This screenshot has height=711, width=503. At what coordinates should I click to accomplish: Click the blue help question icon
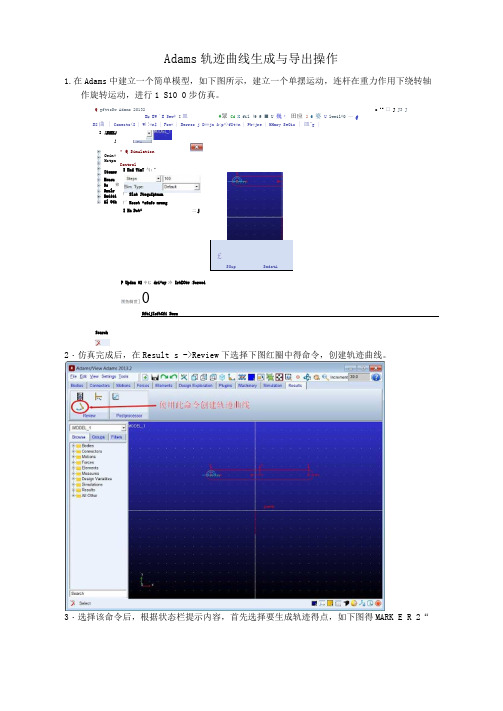pos(376,377)
